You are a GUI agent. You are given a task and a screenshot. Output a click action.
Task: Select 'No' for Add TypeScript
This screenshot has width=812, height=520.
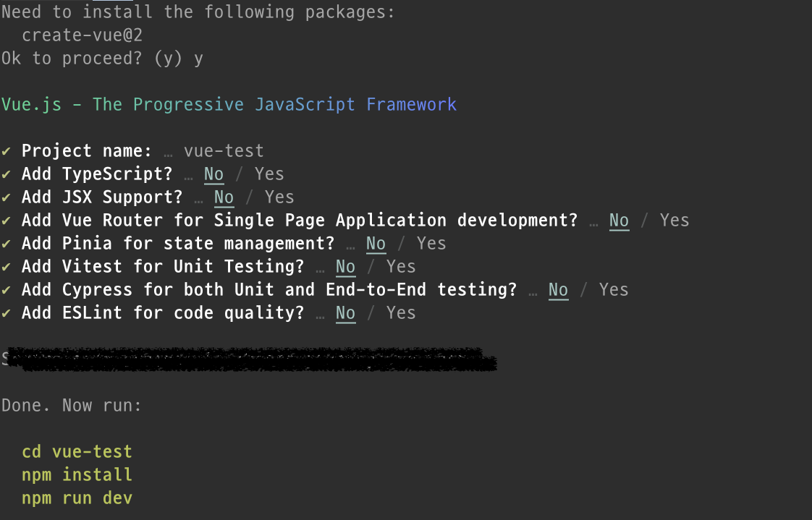point(214,174)
